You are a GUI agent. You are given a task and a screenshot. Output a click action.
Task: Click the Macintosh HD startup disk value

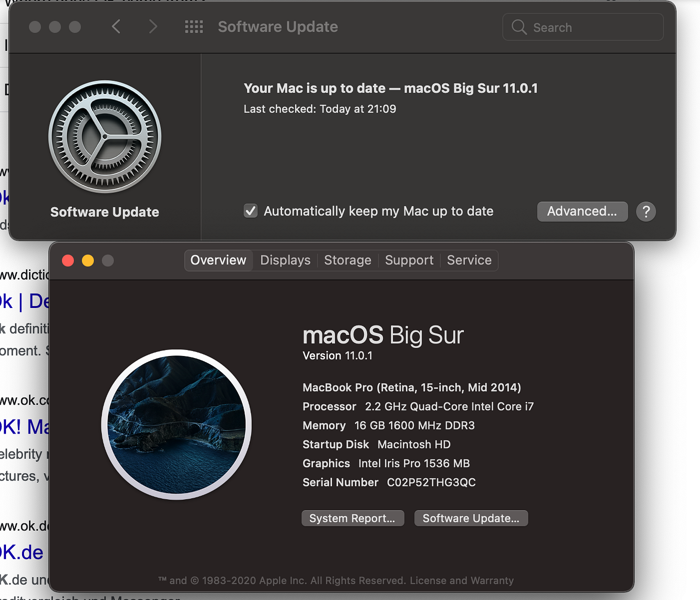pyautogui.click(x=414, y=444)
